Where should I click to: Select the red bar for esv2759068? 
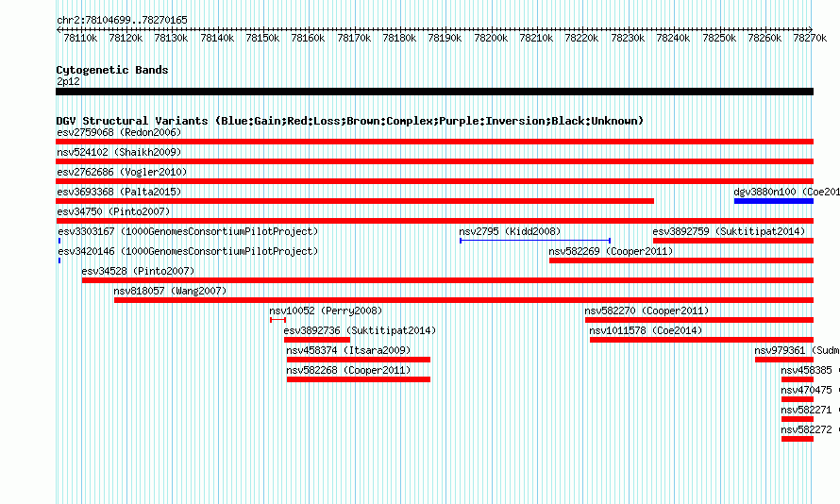434,142
